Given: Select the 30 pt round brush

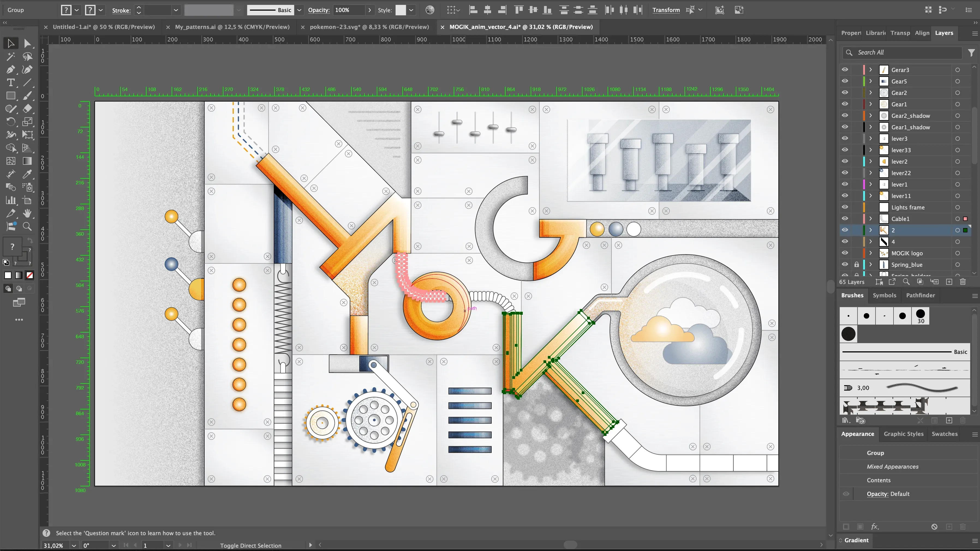Looking at the screenshot, I should (921, 316).
